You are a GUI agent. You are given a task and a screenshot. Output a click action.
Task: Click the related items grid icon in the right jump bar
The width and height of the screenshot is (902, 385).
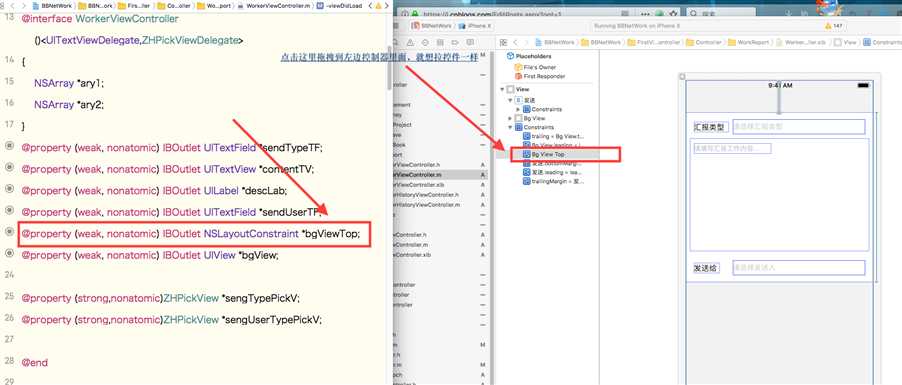click(503, 43)
